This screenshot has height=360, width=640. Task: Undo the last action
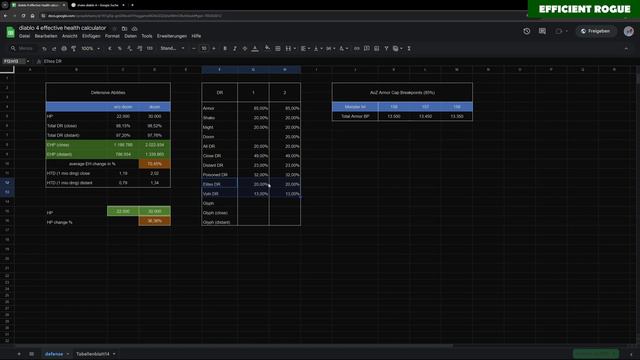[44, 48]
